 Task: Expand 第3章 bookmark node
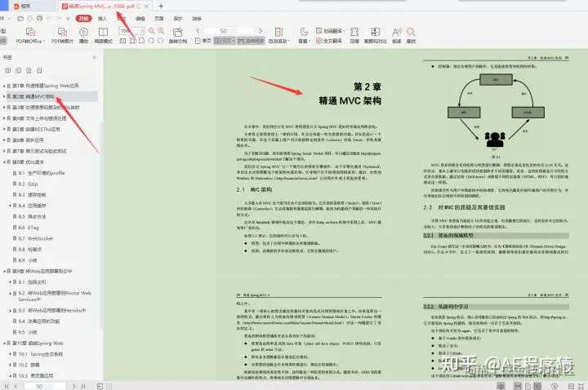coord(4,108)
